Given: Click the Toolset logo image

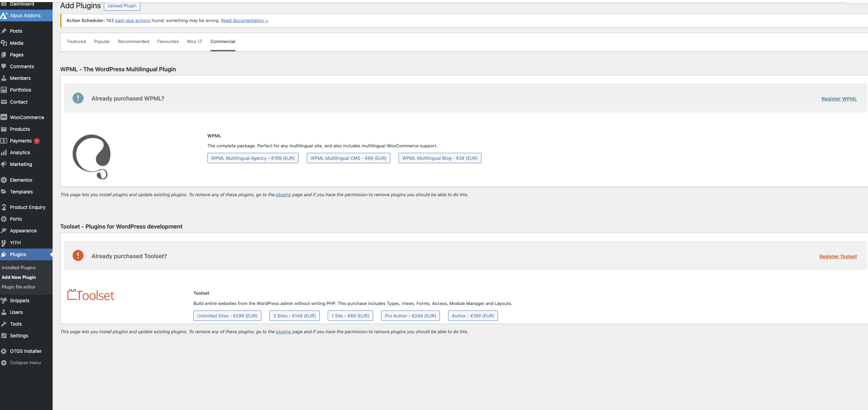Looking at the screenshot, I should (91, 295).
